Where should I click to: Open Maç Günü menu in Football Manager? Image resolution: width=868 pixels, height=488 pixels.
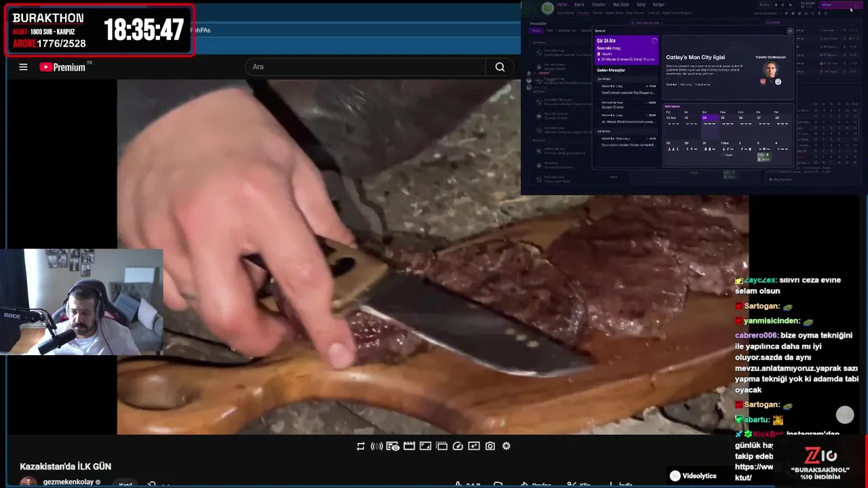621,5
